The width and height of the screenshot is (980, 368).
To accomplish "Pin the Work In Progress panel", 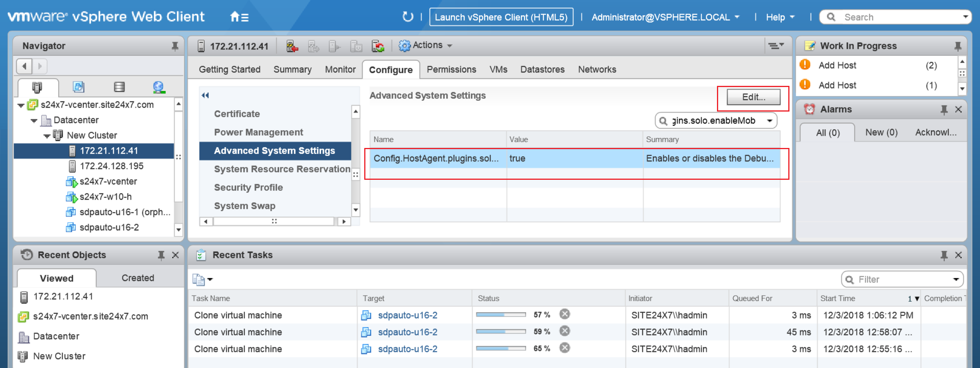I will pos(957,45).
